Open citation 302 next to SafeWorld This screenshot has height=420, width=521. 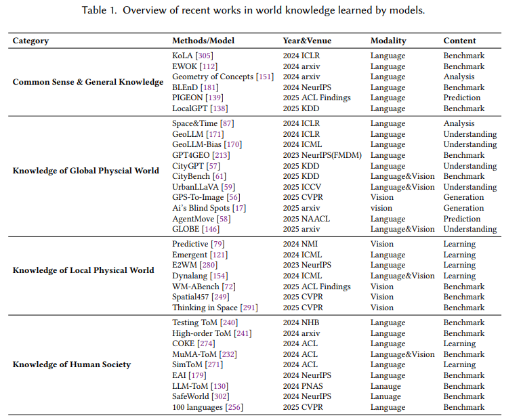tap(220, 396)
